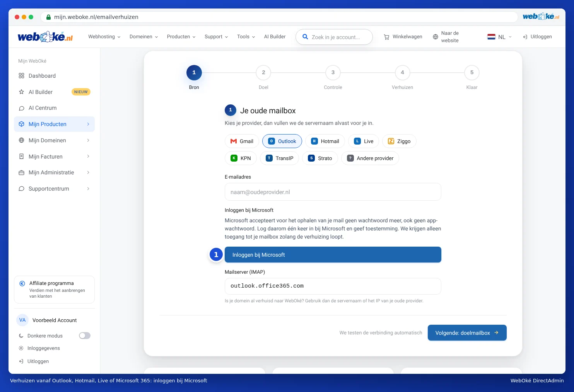Go to step 5 Klaar

coord(472,73)
